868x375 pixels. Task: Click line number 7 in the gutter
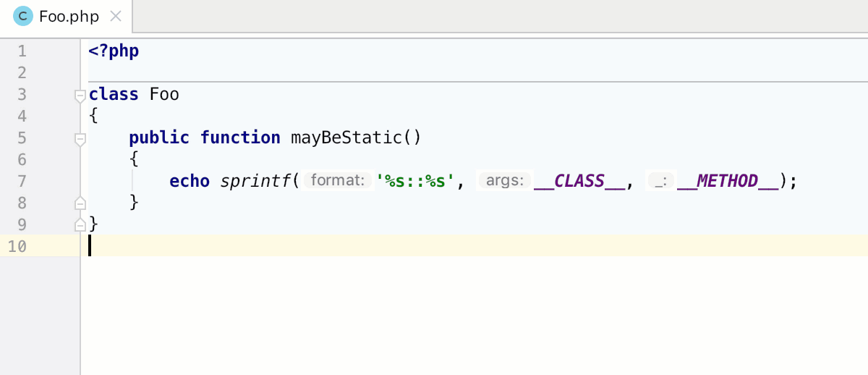pos(21,181)
